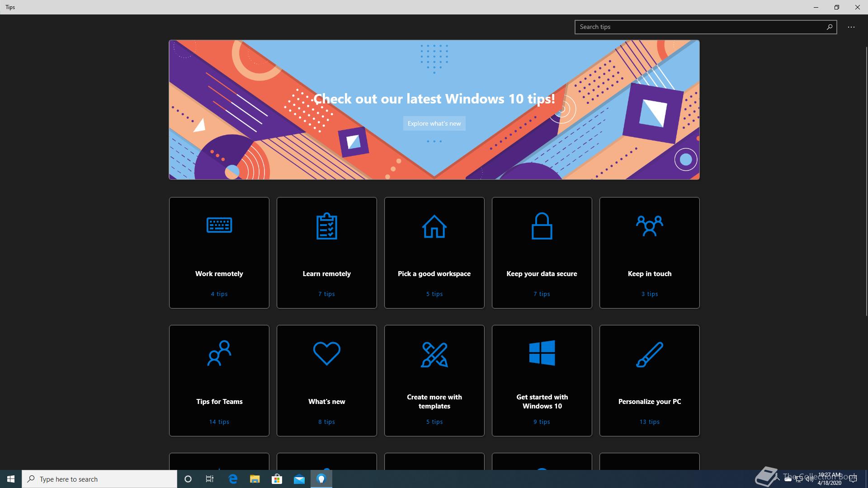The width and height of the screenshot is (868, 488).
Task: Click the volume speaker icon in system tray
Action: click(x=809, y=479)
